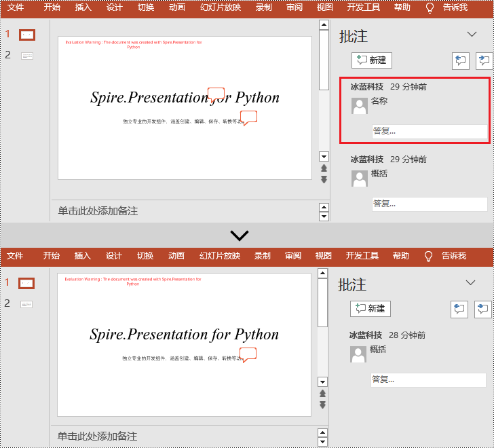494x448 pixels.
Task: Click comment bubble in bottom slide
Action: (248, 355)
